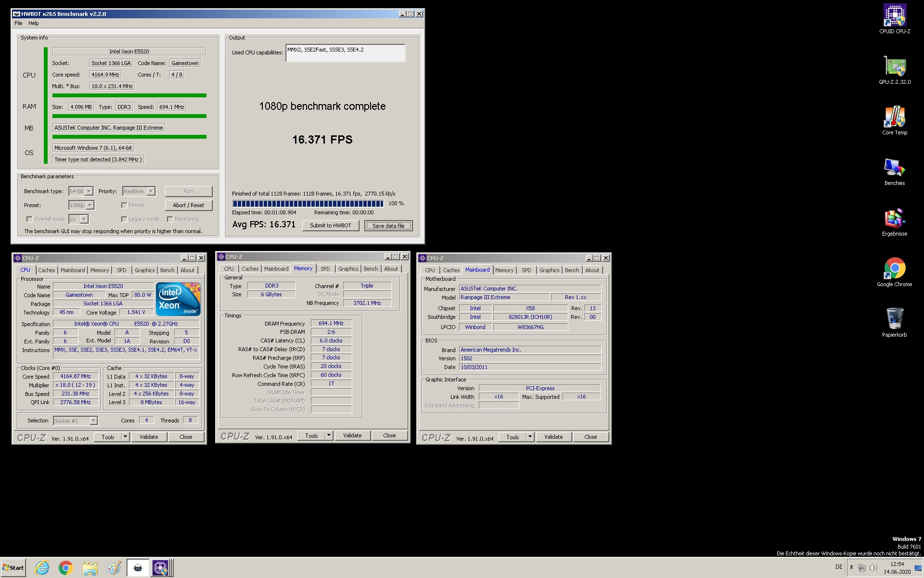Open Tools dropdown arrow in CPU tab window
The height and width of the screenshot is (578, 924).
[x=126, y=437]
